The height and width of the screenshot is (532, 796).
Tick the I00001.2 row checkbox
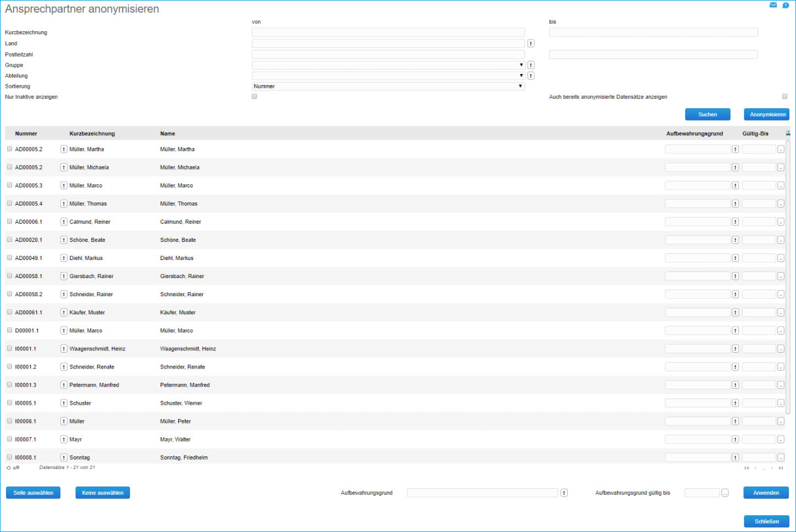click(x=9, y=366)
